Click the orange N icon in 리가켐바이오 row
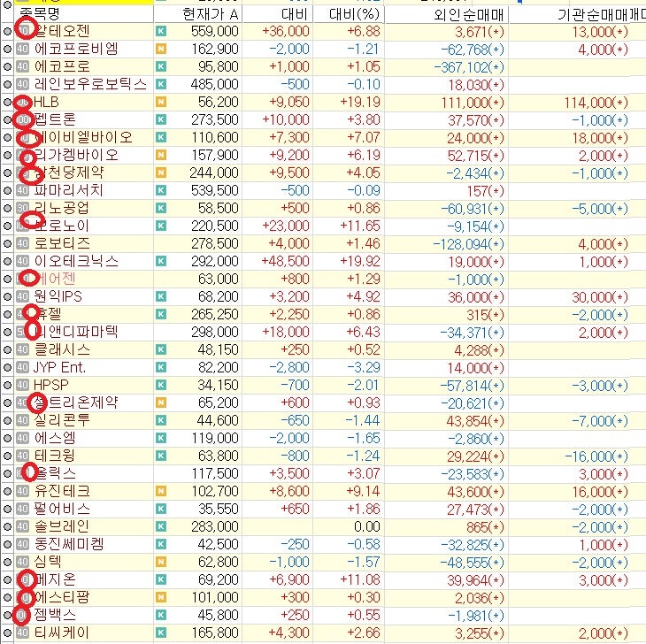Viewport: 646px width, 644px height. click(x=161, y=155)
